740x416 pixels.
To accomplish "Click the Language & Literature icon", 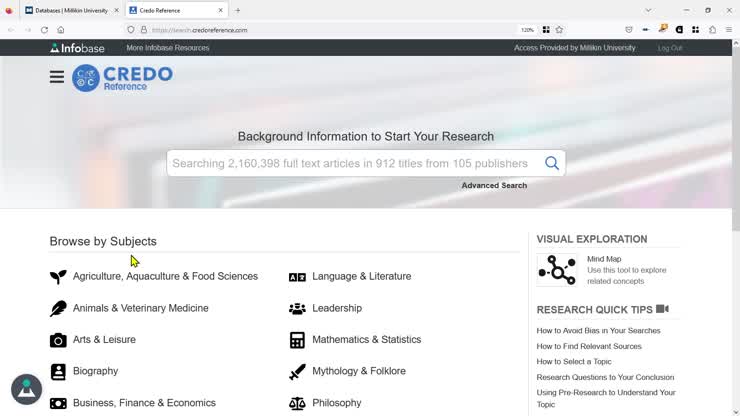I will tap(297, 277).
